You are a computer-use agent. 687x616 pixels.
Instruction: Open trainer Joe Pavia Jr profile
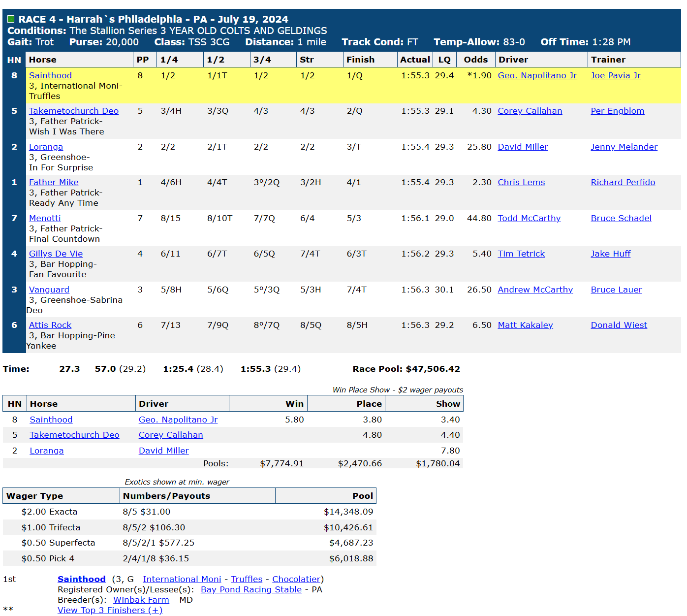(616, 75)
